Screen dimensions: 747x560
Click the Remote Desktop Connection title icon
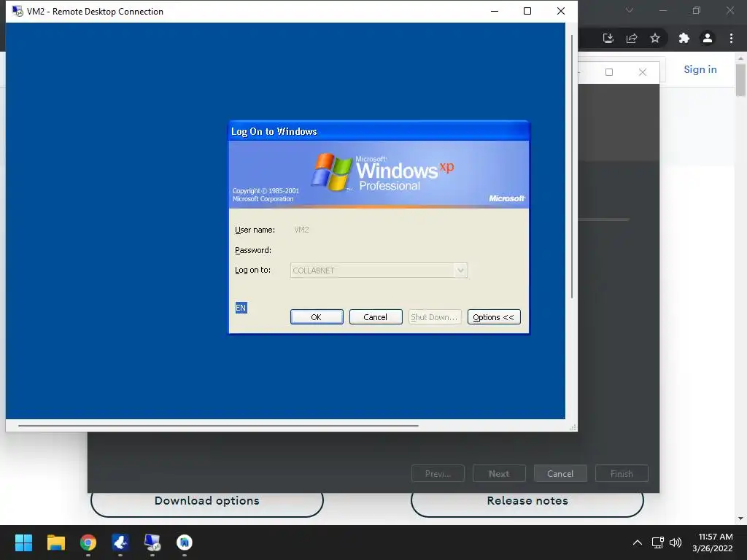click(x=18, y=11)
